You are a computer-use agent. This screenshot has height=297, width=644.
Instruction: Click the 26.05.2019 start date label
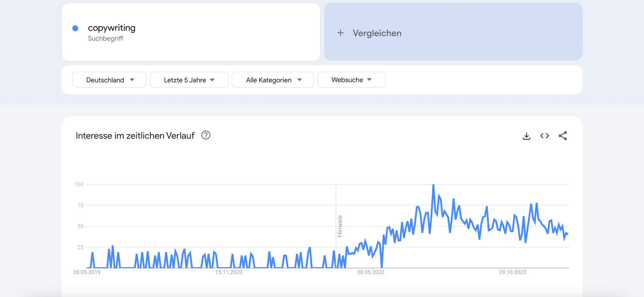pos(87,272)
